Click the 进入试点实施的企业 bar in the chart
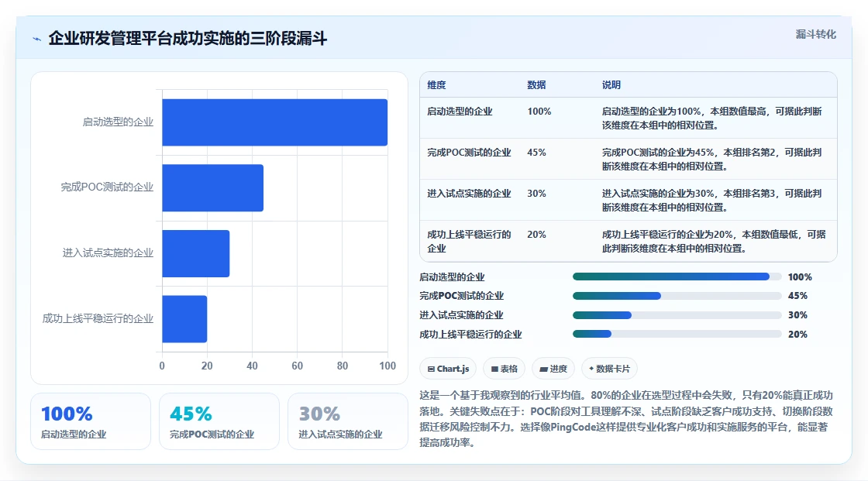The height and width of the screenshot is (481, 868). (x=195, y=253)
